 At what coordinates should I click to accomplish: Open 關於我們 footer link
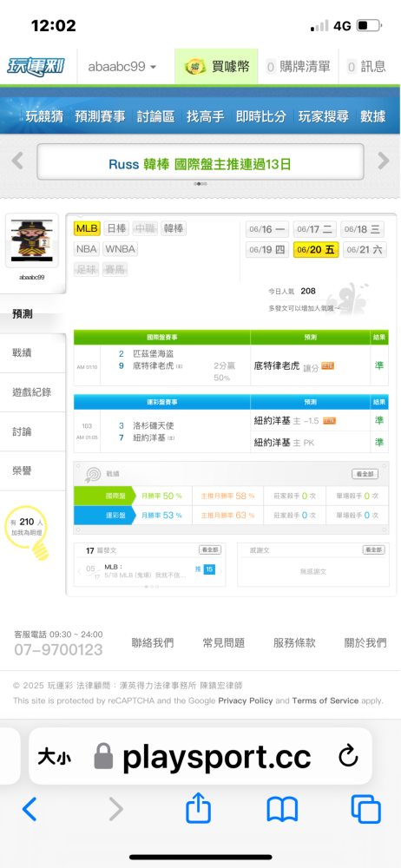point(365,642)
